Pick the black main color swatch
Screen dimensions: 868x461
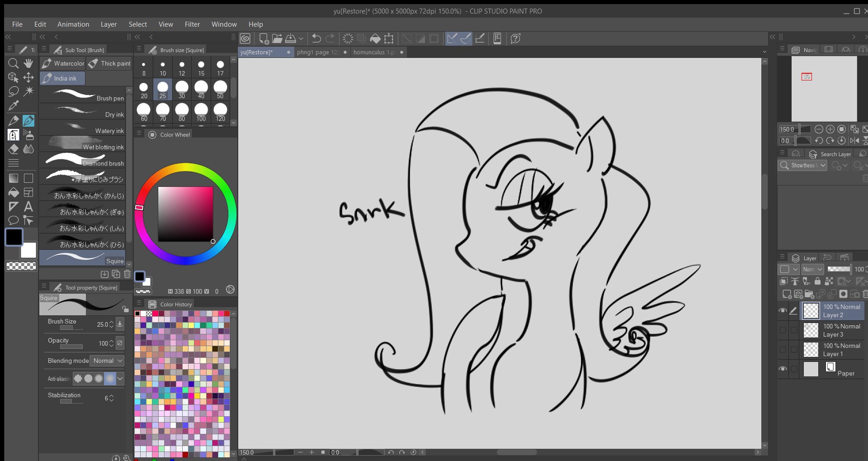[14, 237]
